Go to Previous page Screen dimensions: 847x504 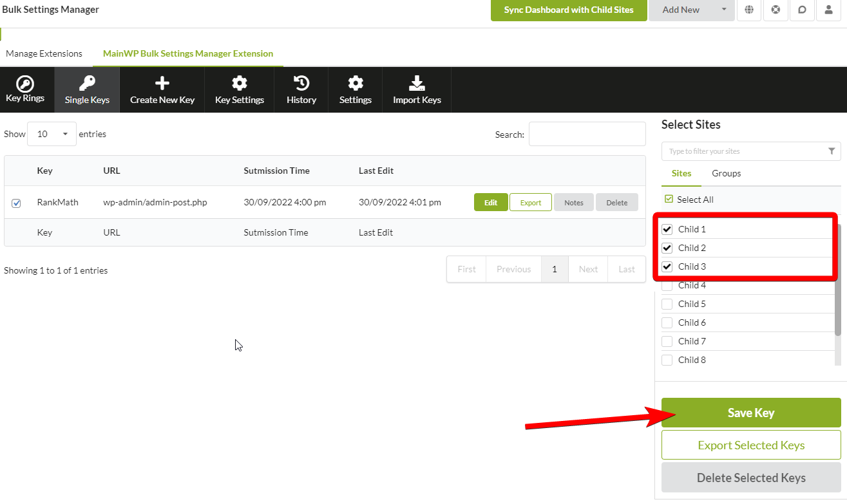(x=514, y=269)
